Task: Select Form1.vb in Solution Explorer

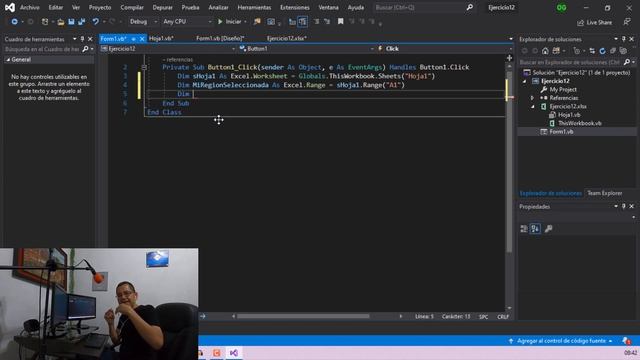Action: point(561,132)
